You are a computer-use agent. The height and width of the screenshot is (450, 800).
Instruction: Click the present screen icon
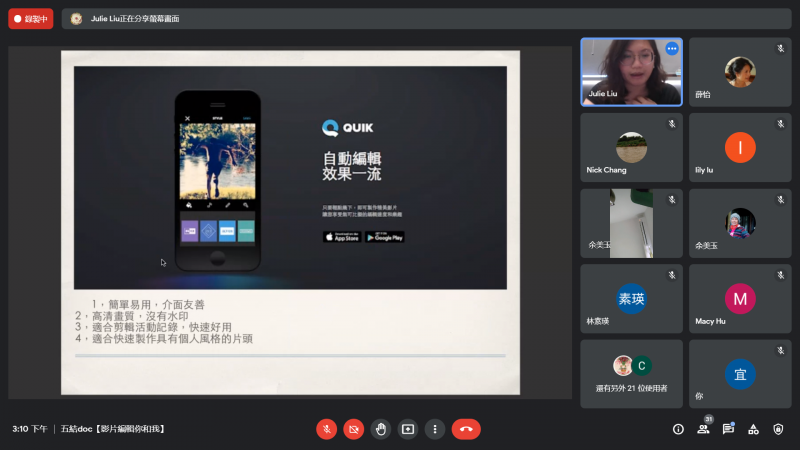pyautogui.click(x=408, y=429)
